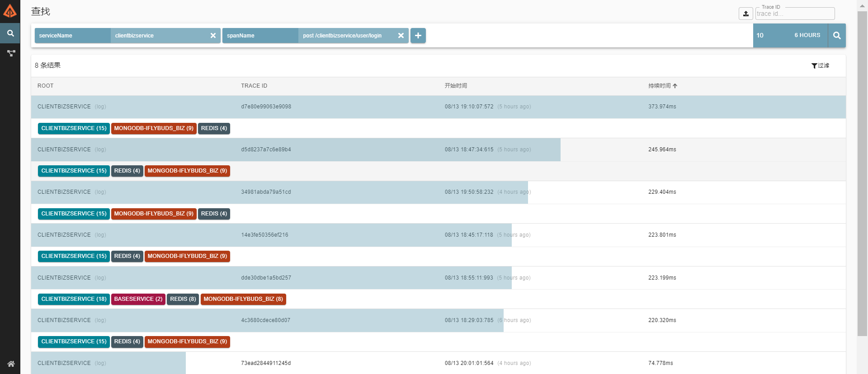Add a new search condition with plus
Image resolution: width=868 pixels, height=374 pixels.
pyautogui.click(x=418, y=36)
